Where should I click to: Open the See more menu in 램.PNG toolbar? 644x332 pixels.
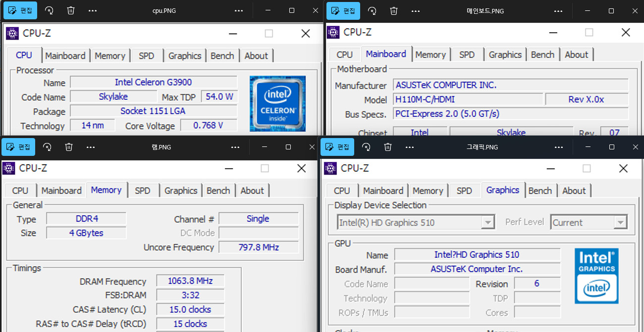click(90, 146)
